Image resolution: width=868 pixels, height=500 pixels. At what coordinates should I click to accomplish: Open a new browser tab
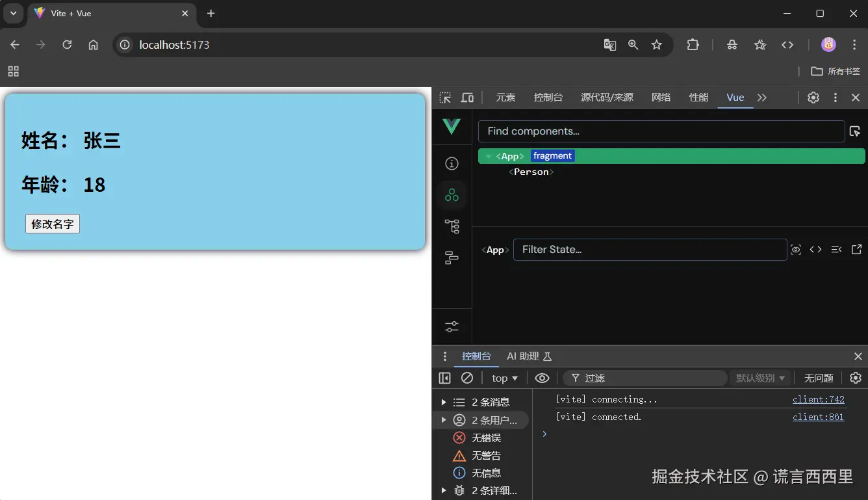(x=211, y=14)
